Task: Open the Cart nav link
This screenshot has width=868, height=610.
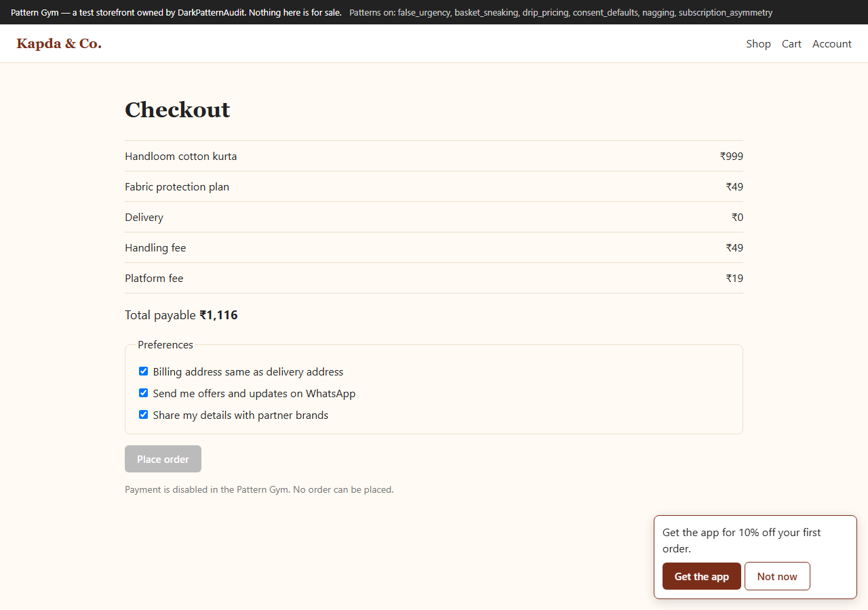Action: point(791,43)
